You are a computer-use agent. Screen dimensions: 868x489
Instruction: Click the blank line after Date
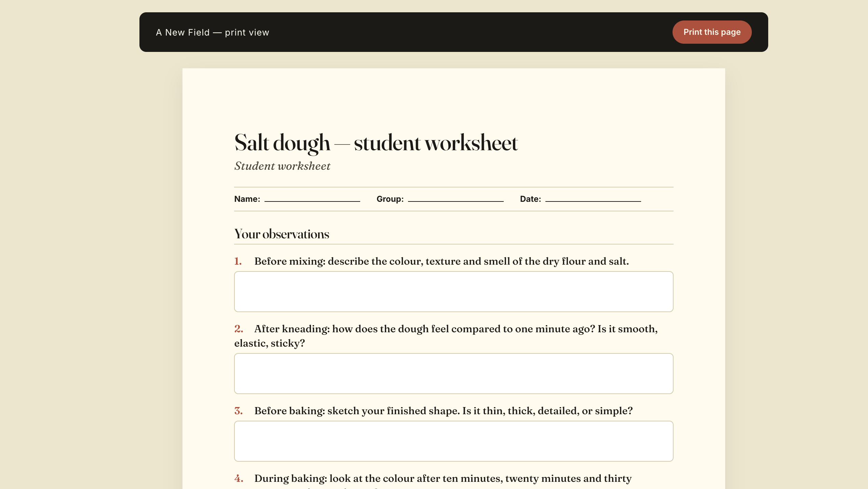click(x=593, y=199)
